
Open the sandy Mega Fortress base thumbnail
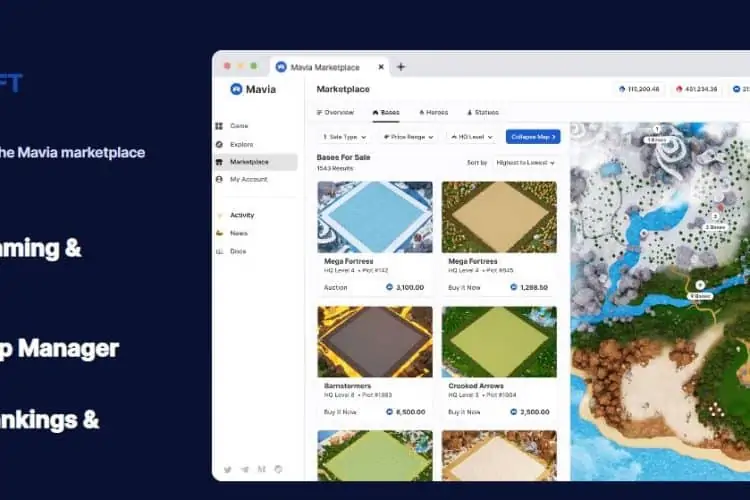pos(499,217)
